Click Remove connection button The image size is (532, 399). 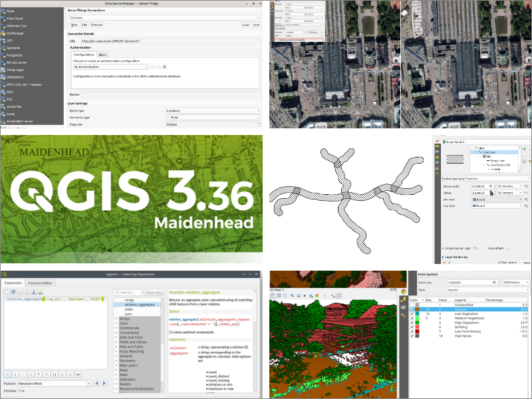click(x=96, y=25)
